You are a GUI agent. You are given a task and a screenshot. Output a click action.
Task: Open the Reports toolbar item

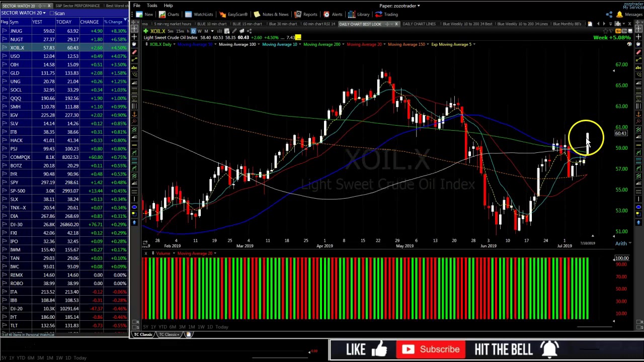tap(306, 14)
